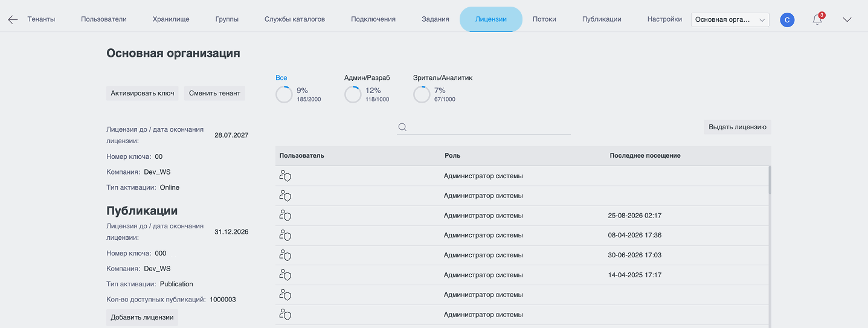This screenshot has height=328, width=868.
Task: Sort by Роль column header
Action: click(452, 155)
